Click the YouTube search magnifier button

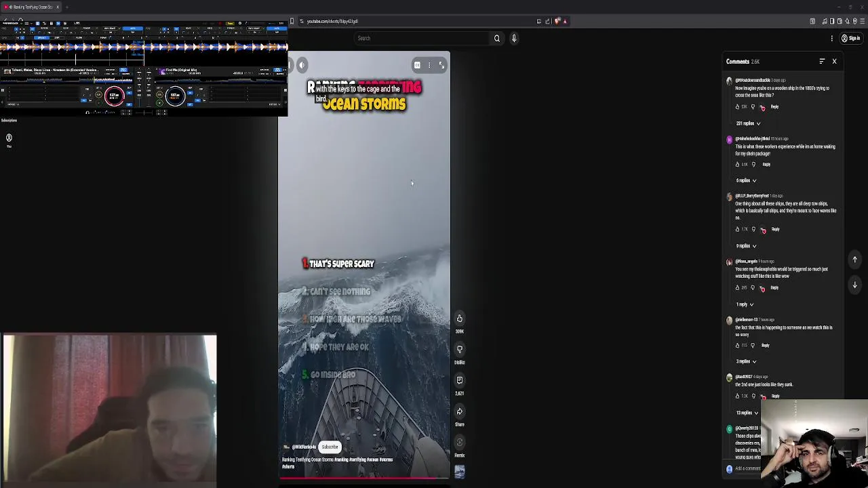pyautogui.click(x=496, y=39)
